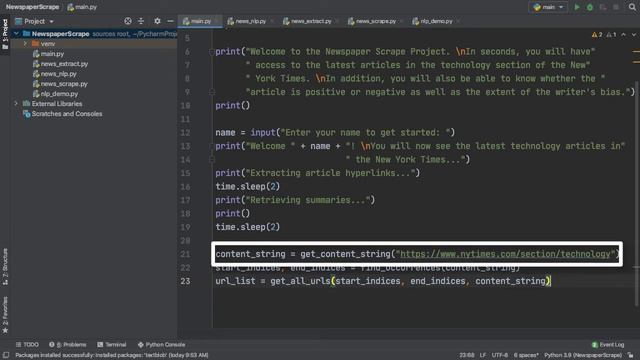Open Project panel settings gear

(x=157, y=21)
